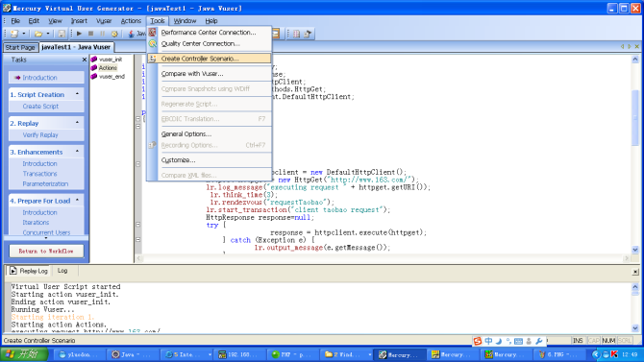Select the Actions node in the tree
Image resolution: width=644 pixels, height=362 pixels.
108,68
